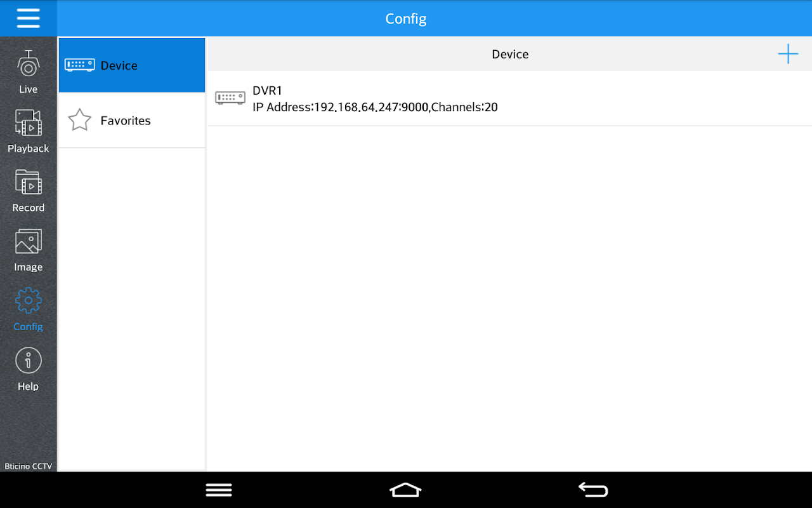Open the Image gallery section

28,250
